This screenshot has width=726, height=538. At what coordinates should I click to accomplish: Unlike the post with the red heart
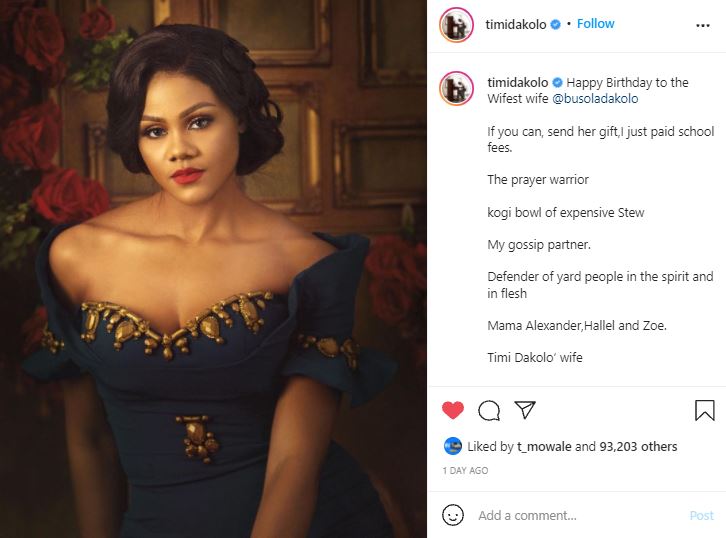(x=453, y=410)
